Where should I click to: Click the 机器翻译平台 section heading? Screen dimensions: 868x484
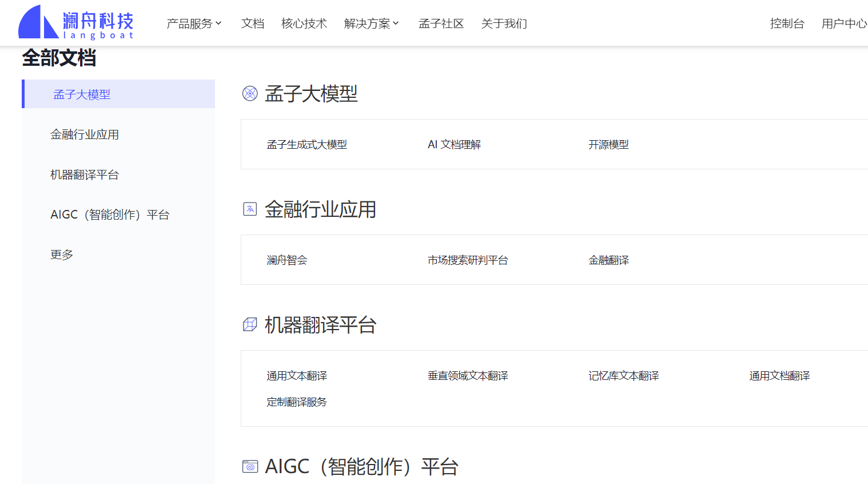320,325
